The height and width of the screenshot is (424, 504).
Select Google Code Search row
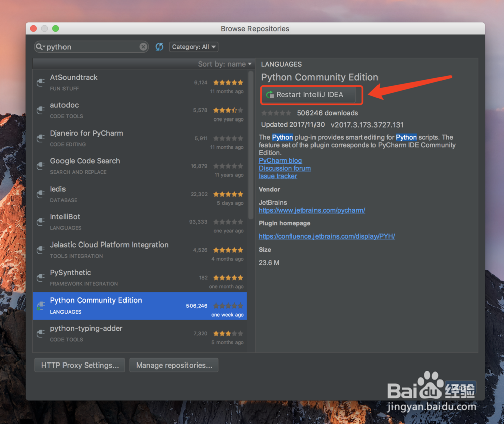140,166
